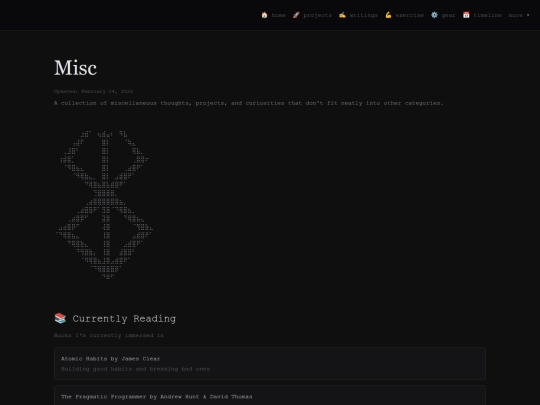Click the rocket icon beside projects
The height and width of the screenshot is (405, 540).
[x=296, y=15]
